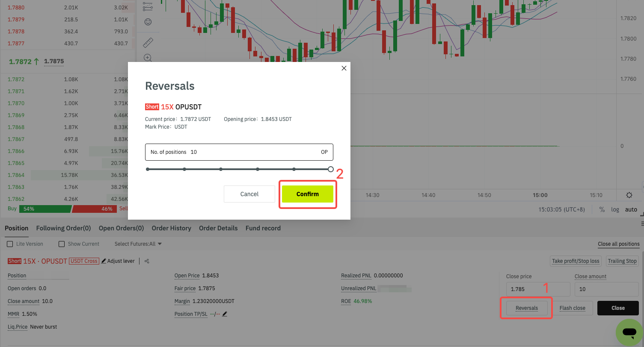
Task: Select the ruler measure tool
Action: [148, 42]
